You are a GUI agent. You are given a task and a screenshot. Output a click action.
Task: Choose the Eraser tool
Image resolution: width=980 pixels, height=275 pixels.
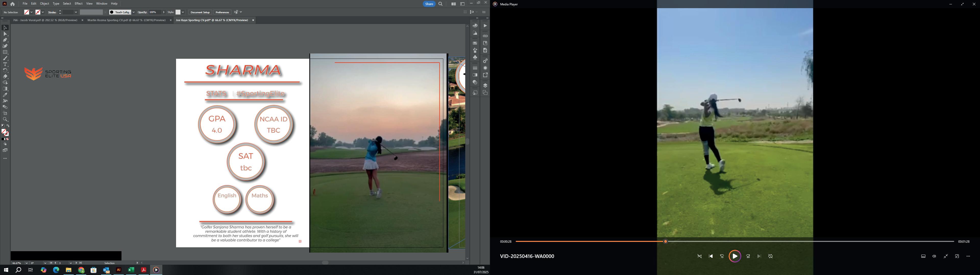click(x=5, y=76)
